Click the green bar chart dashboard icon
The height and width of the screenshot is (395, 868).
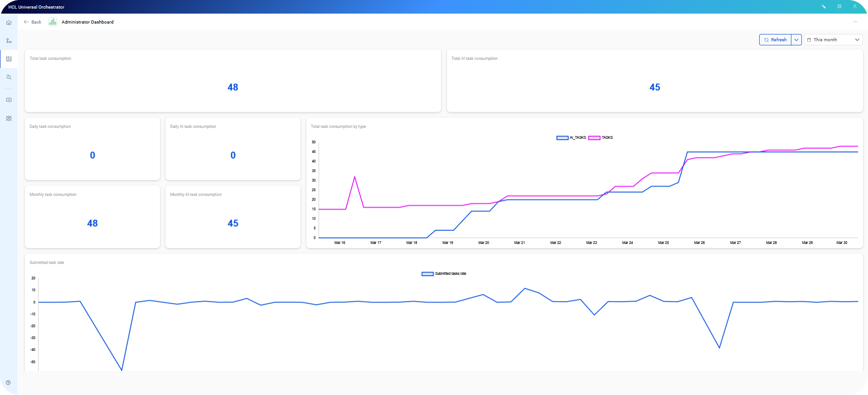[x=53, y=22]
